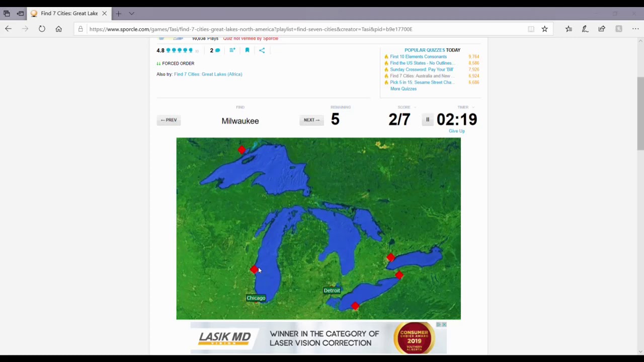Add this page to favorites
This screenshot has height=362, width=644.
(x=544, y=29)
